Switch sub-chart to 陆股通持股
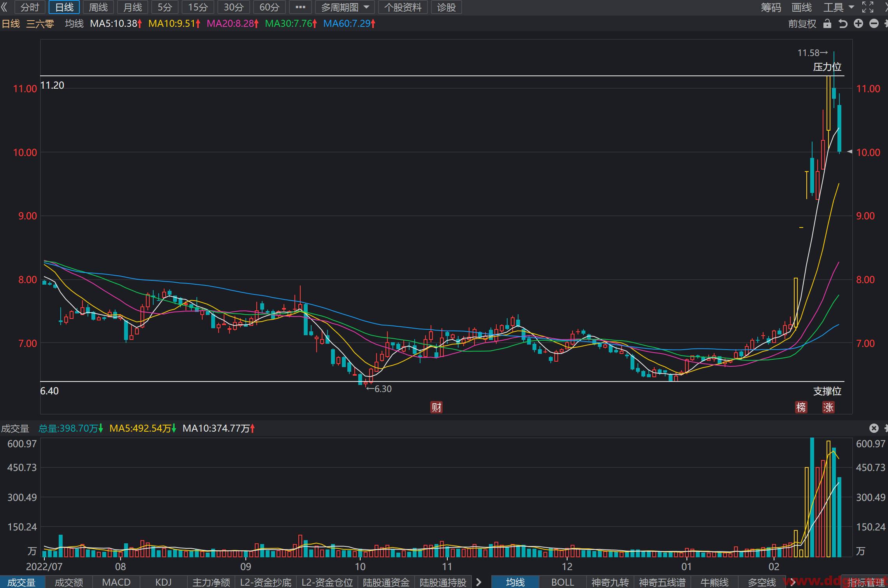Image resolution: width=888 pixels, height=588 pixels. [x=443, y=582]
